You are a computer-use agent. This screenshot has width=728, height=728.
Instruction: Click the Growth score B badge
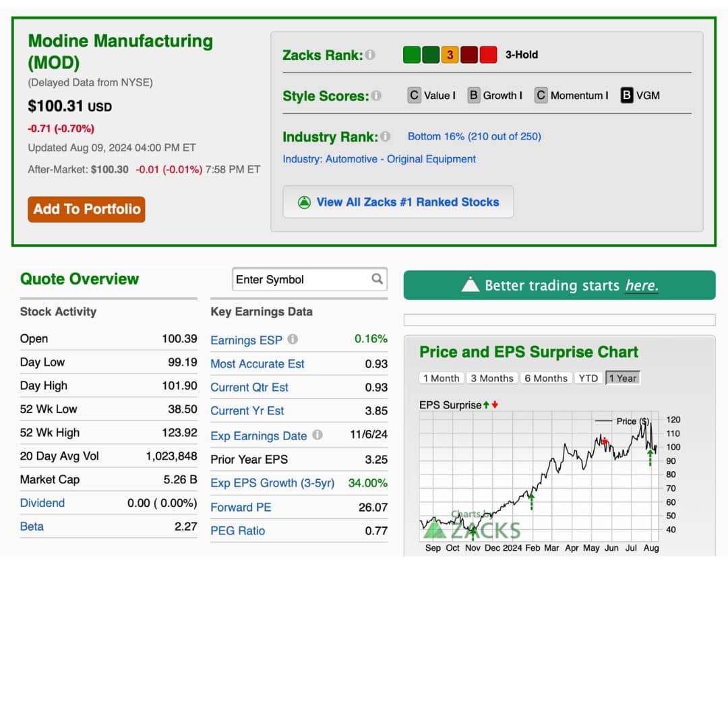pyautogui.click(x=474, y=95)
